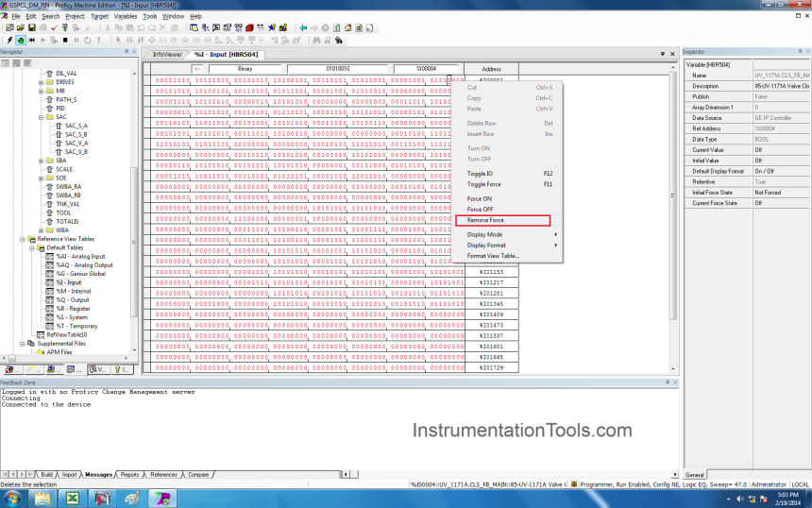The width and height of the screenshot is (812, 508).
Task: Click the General tab in Inspector
Action: [x=694, y=474]
